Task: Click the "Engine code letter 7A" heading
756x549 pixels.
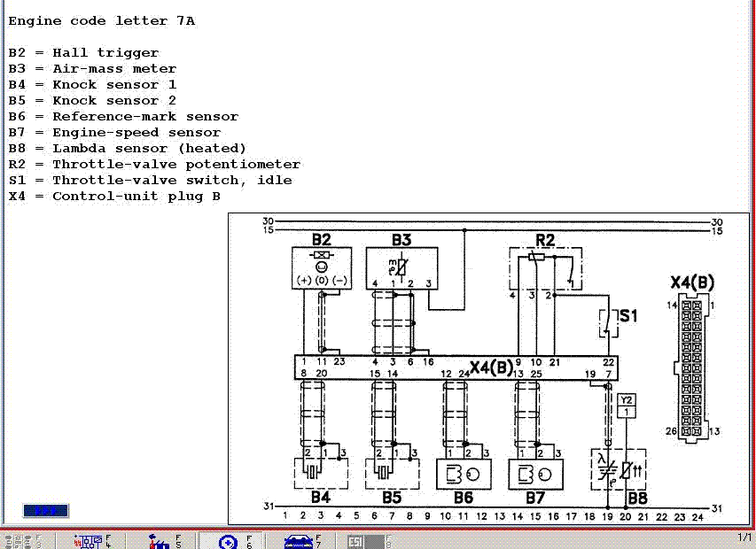Action: pyautogui.click(x=102, y=20)
